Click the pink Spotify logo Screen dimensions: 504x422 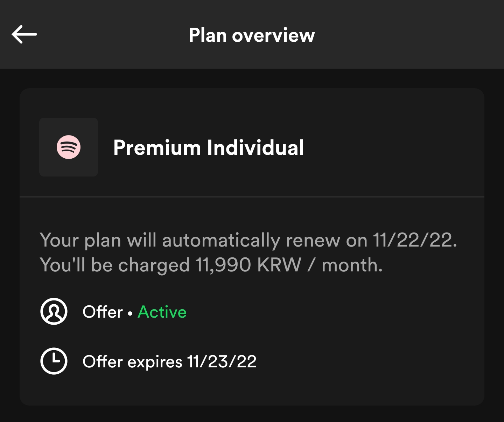pos(69,147)
